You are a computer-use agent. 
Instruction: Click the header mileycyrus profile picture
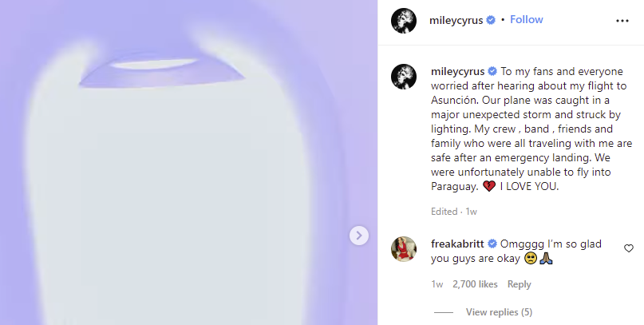point(404,21)
